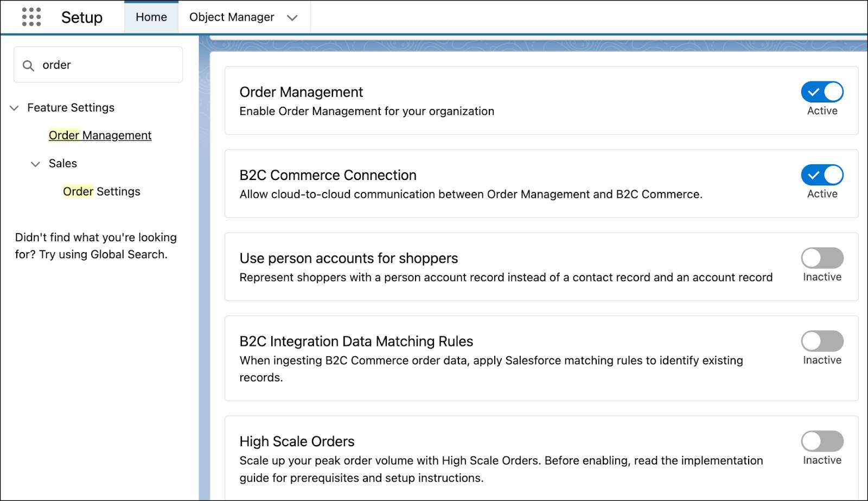Click the B2C Commerce Connection heading
This screenshot has height=501, width=868.
[x=328, y=175]
